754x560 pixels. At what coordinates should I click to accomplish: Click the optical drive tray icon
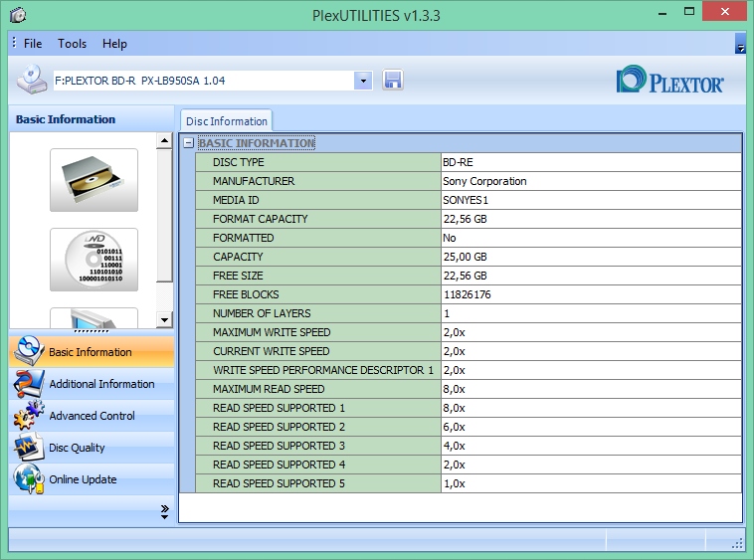click(x=94, y=180)
